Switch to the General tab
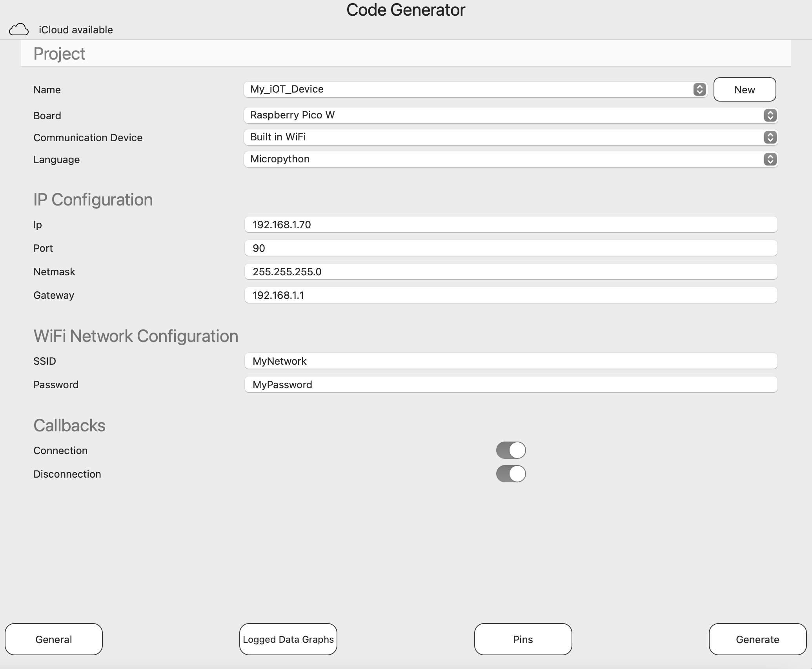The height and width of the screenshot is (669, 812). [53, 639]
